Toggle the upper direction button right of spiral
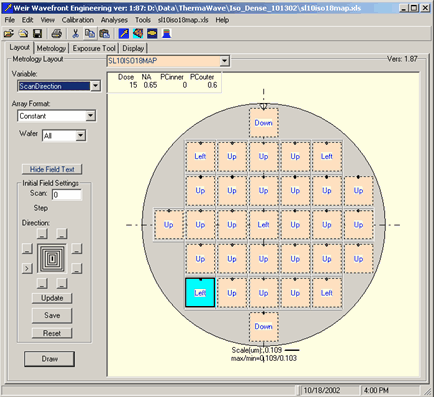The width and height of the screenshot is (435, 397). coord(77,249)
